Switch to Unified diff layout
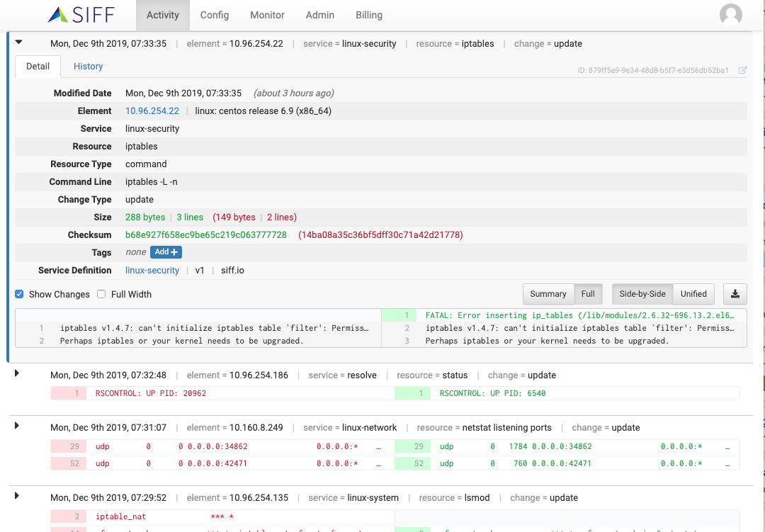765x532 pixels. pos(693,294)
